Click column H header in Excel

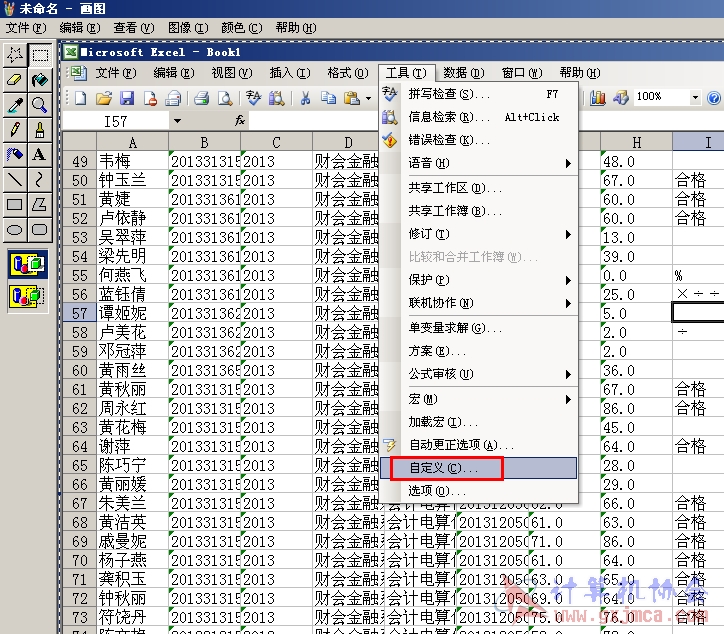(636, 142)
